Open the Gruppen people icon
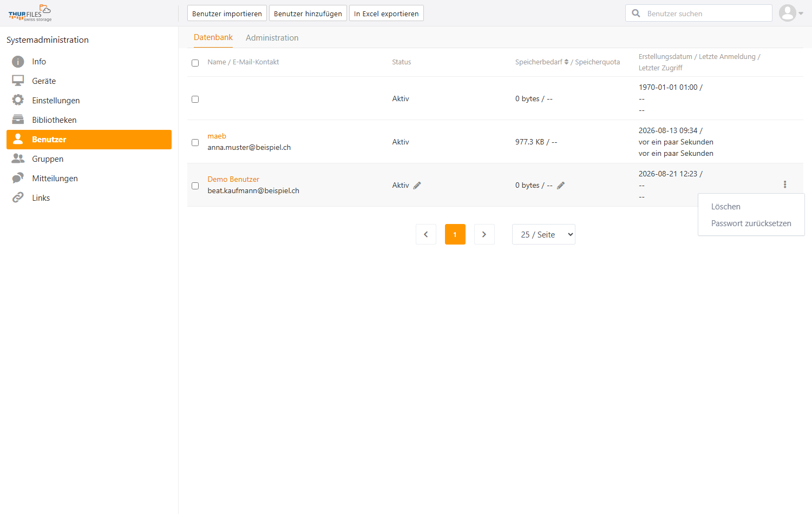This screenshot has width=812, height=514. (x=18, y=159)
